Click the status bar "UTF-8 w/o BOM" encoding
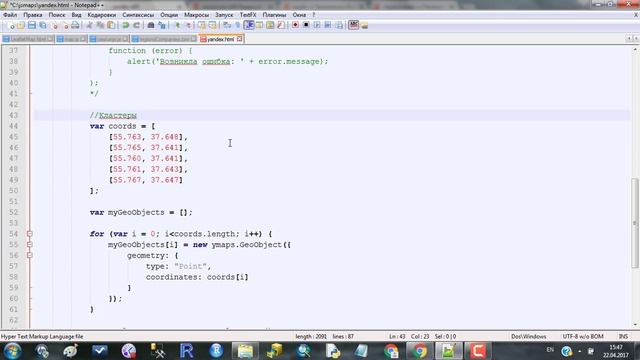The image size is (640, 360). (x=583, y=337)
